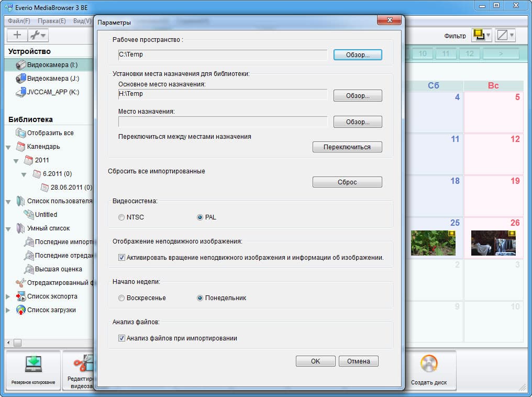Click the 2011 year icon
The height and width of the screenshot is (397, 532).
pyautogui.click(x=28, y=160)
